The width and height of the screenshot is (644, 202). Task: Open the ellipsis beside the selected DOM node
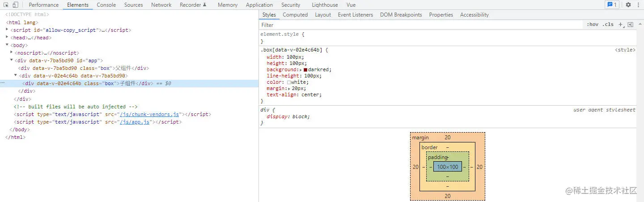(x=3, y=83)
